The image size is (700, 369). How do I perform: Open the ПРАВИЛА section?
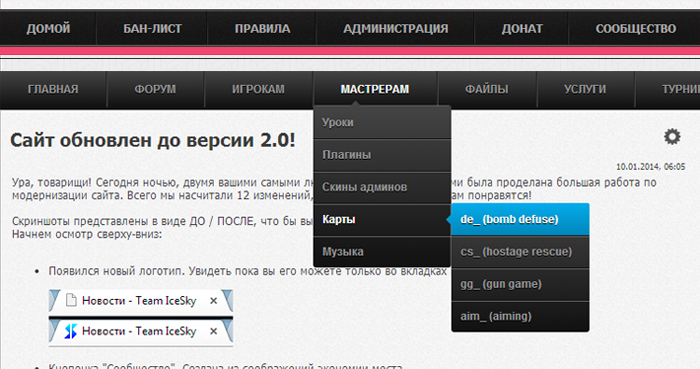262,29
